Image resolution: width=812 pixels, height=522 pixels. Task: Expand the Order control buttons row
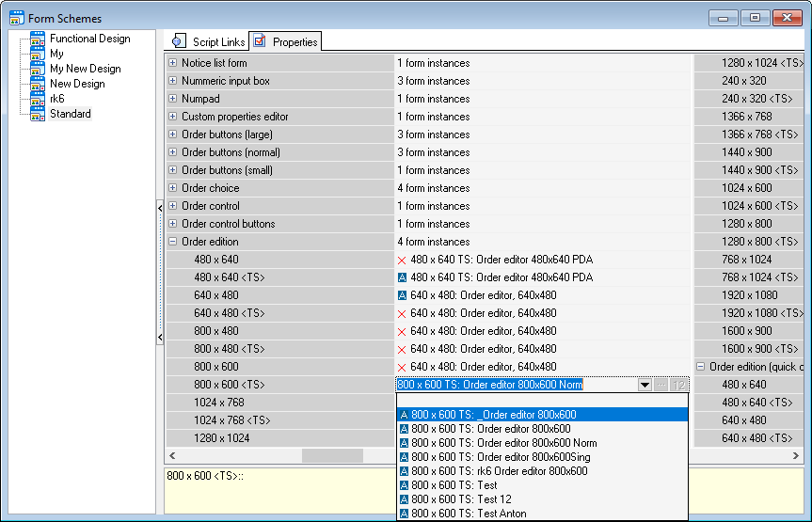click(173, 224)
